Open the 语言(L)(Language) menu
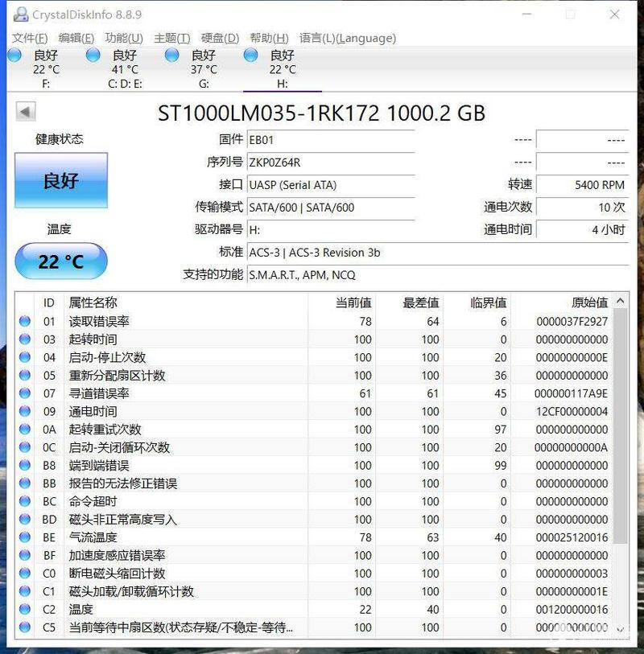644x654 pixels. tap(348, 38)
